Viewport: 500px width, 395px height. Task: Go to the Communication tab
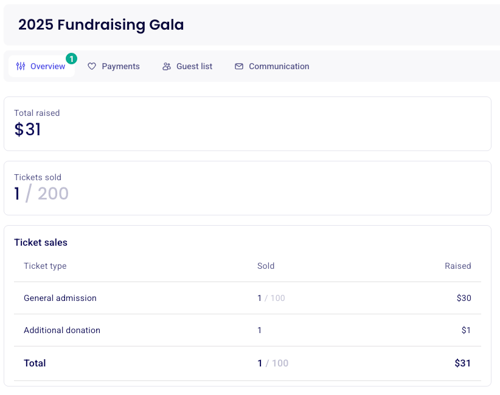click(272, 66)
